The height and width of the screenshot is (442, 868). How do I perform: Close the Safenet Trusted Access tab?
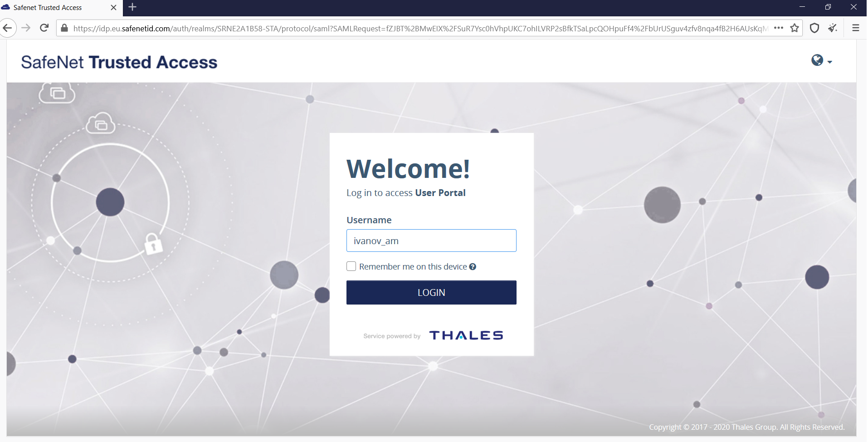tap(113, 8)
